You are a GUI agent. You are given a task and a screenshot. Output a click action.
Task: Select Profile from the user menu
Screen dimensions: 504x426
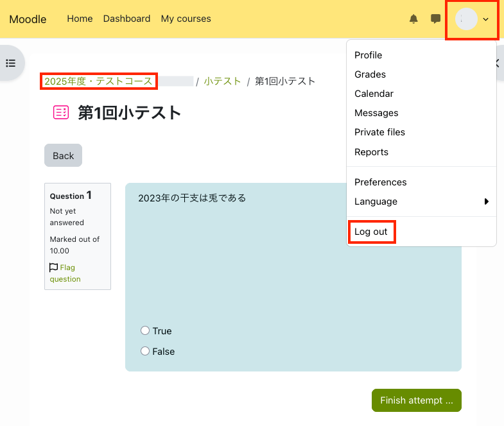tap(368, 55)
